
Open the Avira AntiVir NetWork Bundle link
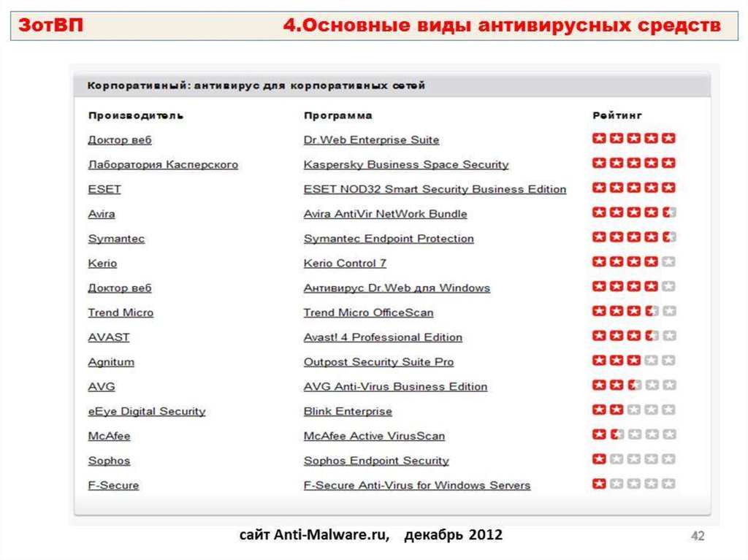click(x=386, y=214)
